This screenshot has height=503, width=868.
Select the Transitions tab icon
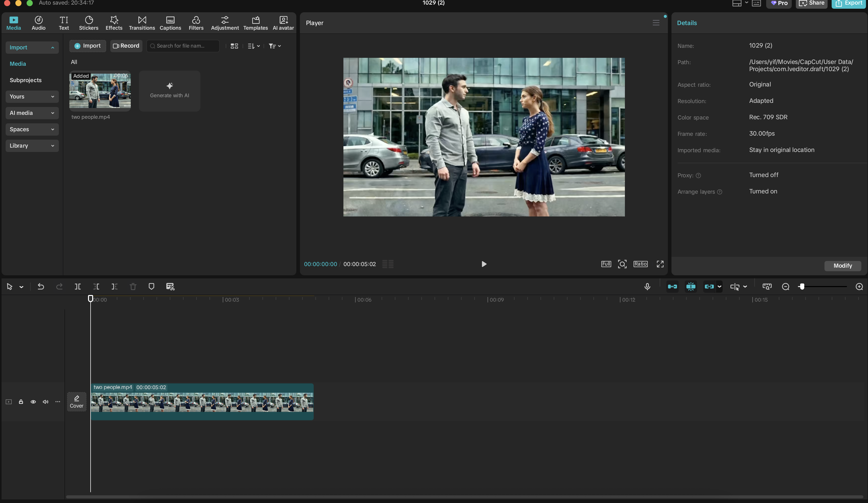[142, 23]
